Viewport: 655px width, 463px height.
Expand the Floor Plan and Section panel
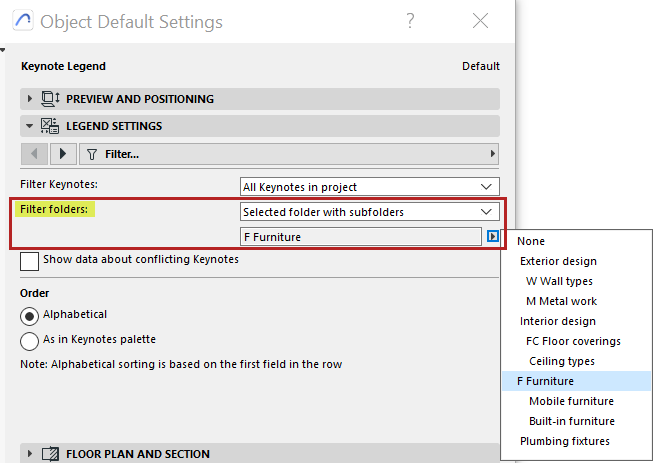click(29, 454)
